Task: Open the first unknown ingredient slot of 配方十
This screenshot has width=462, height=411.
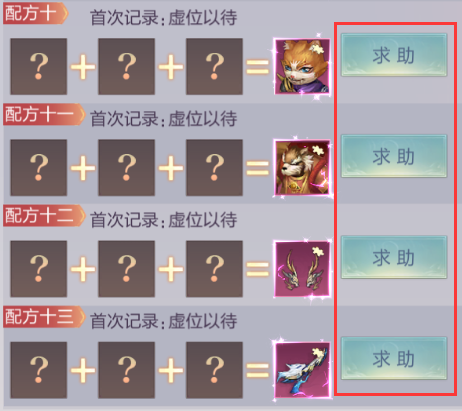Action: (39, 66)
